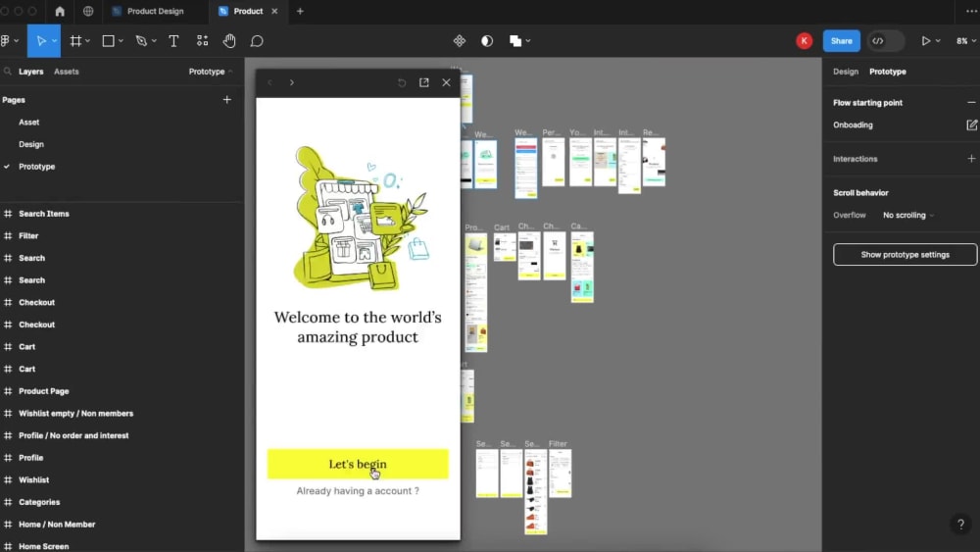Viewport: 980px width, 552px height.
Task: Select the Home / Non Member layer
Action: pos(57,525)
